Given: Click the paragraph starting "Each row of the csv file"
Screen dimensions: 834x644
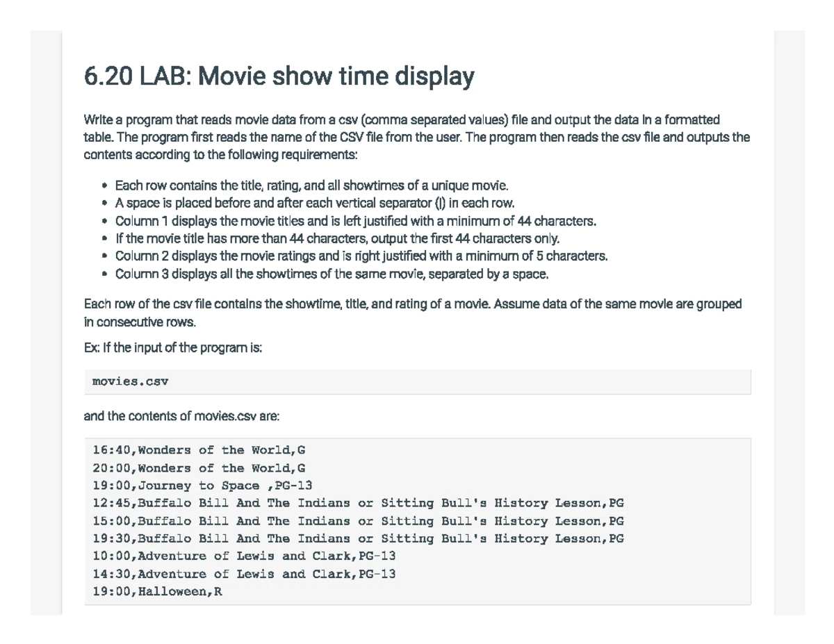Looking at the screenshot, I should tap(412, 313).
